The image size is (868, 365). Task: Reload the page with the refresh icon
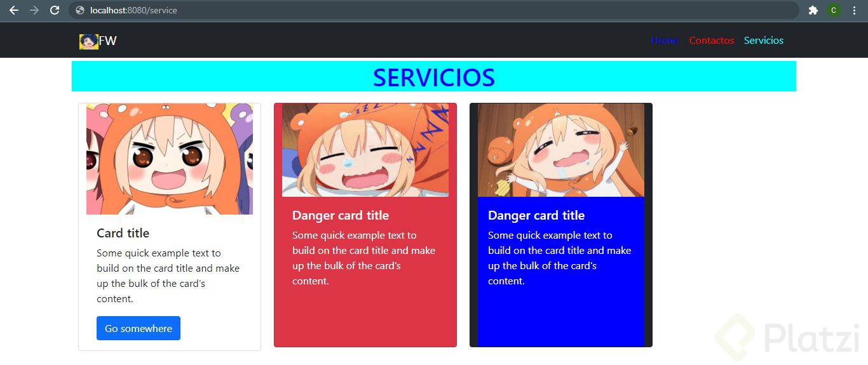[55, 10]
